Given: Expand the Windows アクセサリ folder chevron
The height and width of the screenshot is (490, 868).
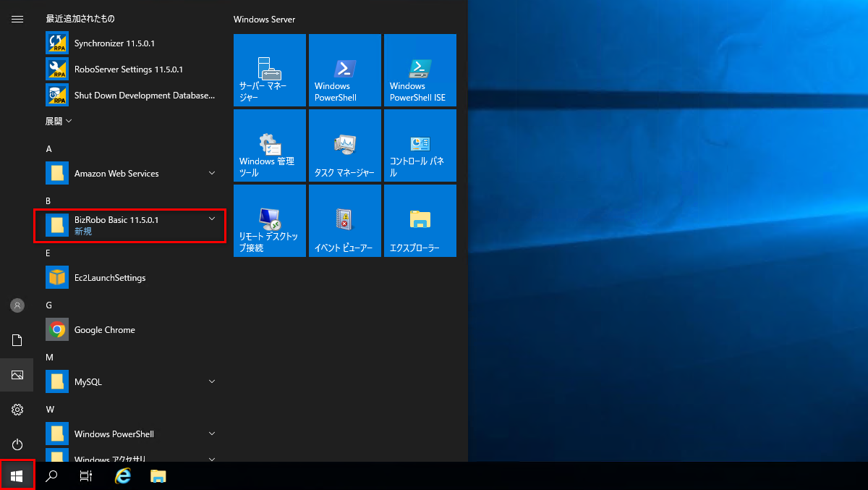Looking at the screenshot, I should pos(212,459).
